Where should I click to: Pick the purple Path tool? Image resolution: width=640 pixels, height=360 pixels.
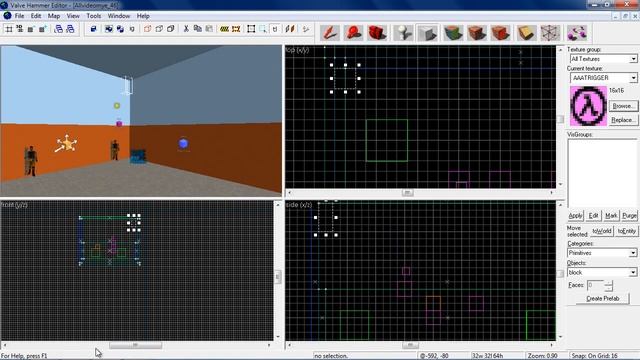click(x=577, y=33)
